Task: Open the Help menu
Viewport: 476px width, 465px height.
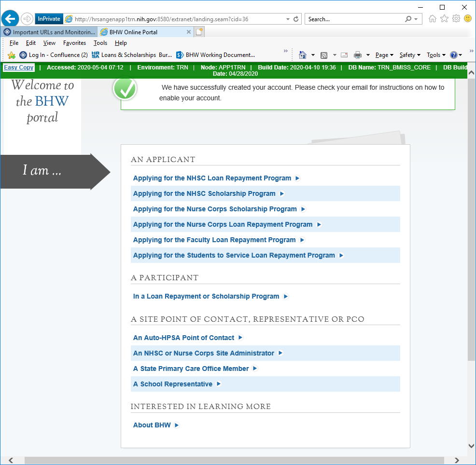Action: click(121, 43)
